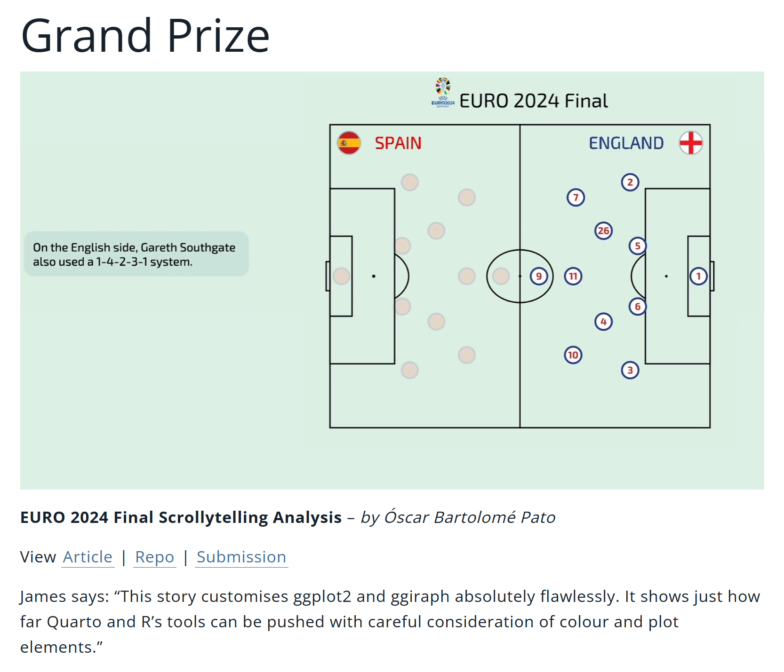The width and height of the screenshot is (784, 672).
Task: Open the Repo link
Action: [x=154, y=557]
